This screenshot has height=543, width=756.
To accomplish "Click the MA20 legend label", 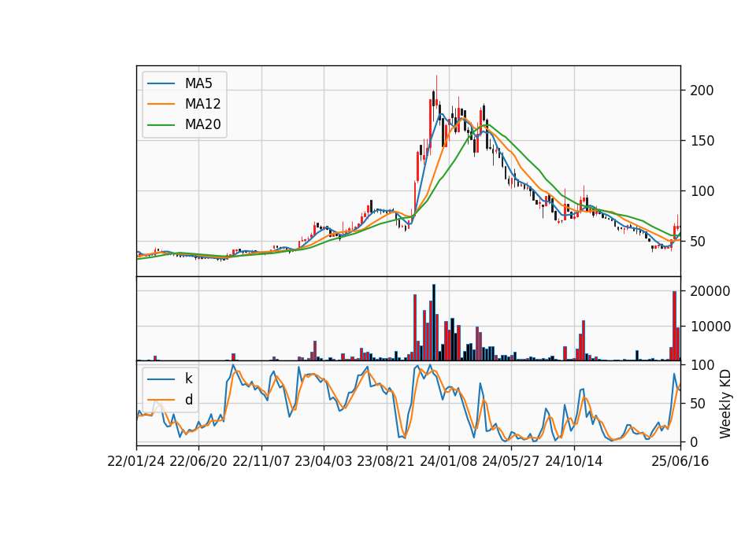I will click(202, 125).
